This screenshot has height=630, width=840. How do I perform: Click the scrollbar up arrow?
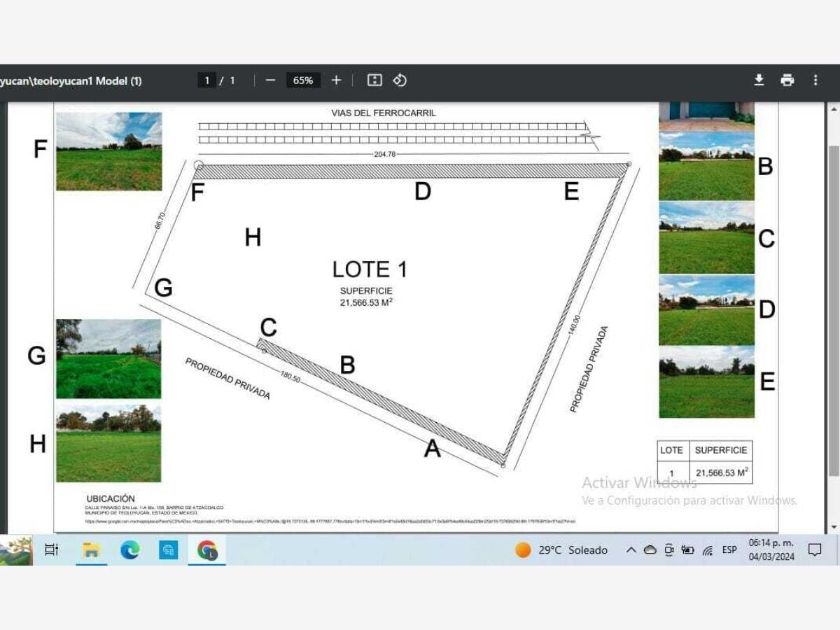pyautogui.click(x=833, y=110)
